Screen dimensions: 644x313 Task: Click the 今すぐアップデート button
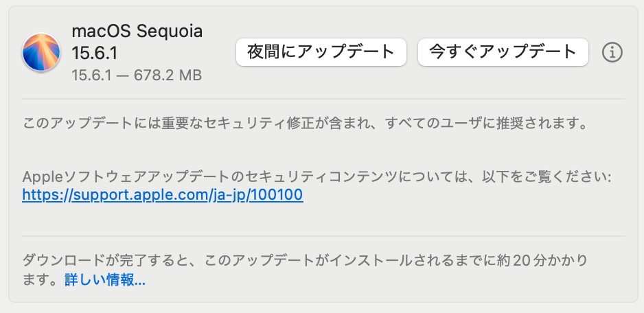click(503, 52)
